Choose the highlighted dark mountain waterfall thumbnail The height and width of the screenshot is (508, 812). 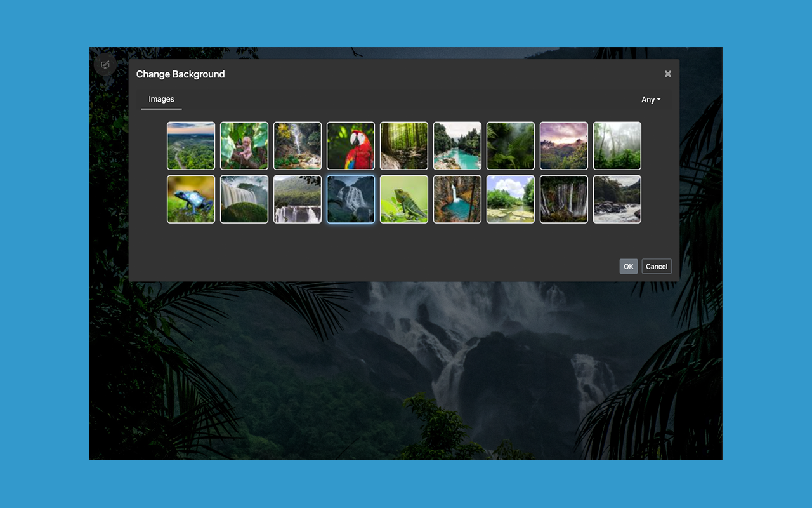tap(351, 199)
